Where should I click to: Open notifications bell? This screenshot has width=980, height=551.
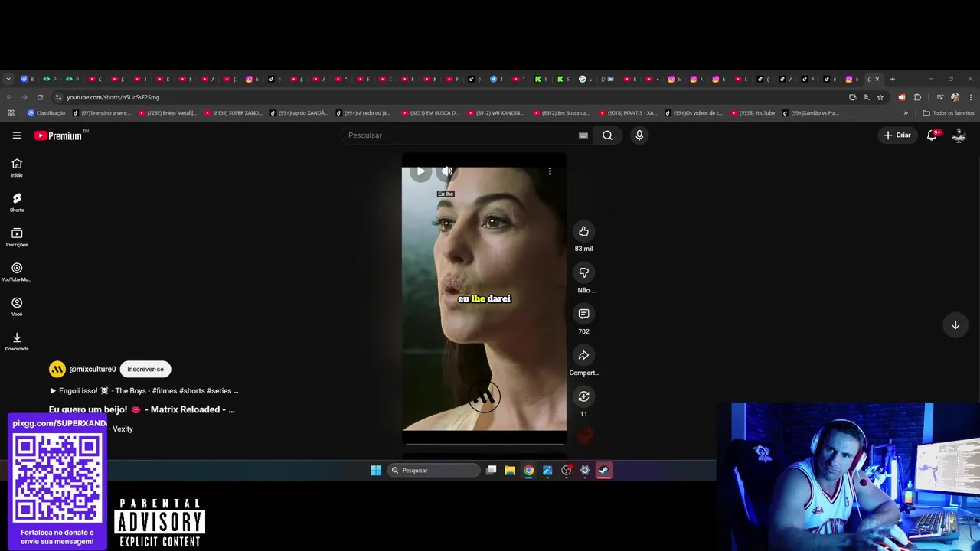tap(933, 135)
